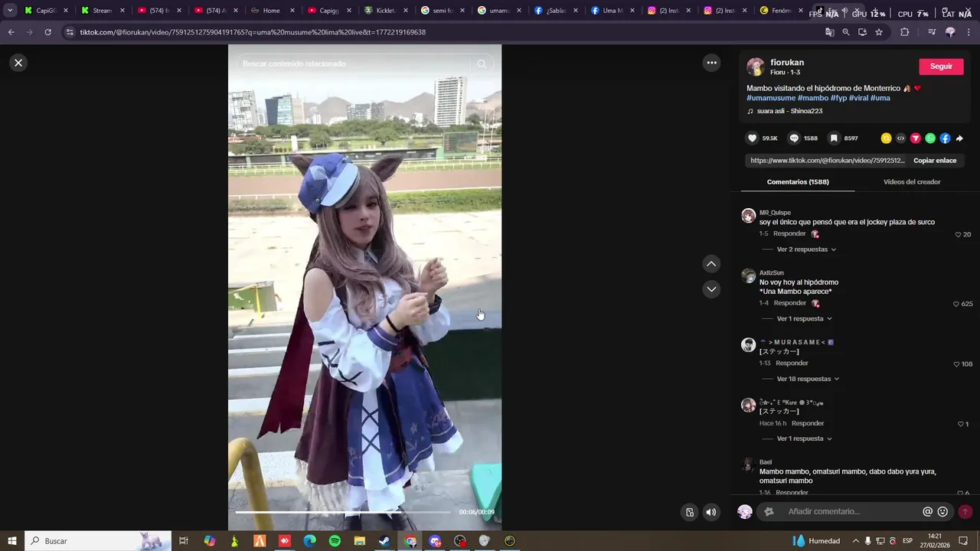
Task: Repost with the yellow repost icon
Action: point(886,139)
